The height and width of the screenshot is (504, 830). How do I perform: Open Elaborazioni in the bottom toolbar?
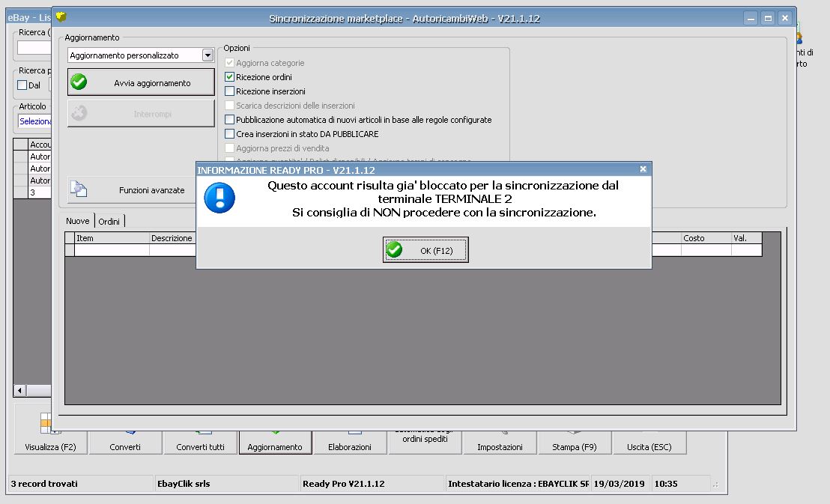349,443
